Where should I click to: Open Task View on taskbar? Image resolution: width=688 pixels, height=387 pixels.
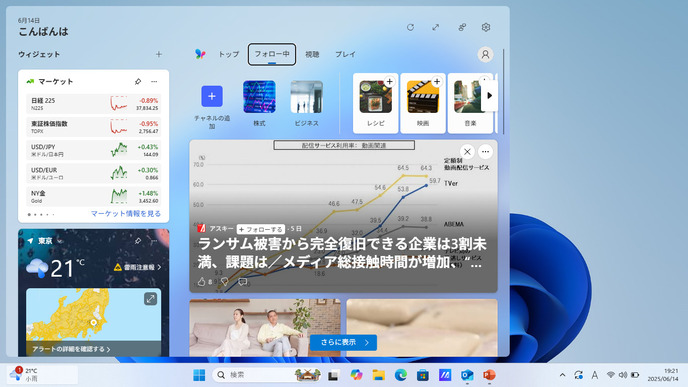tap(333, 375)
